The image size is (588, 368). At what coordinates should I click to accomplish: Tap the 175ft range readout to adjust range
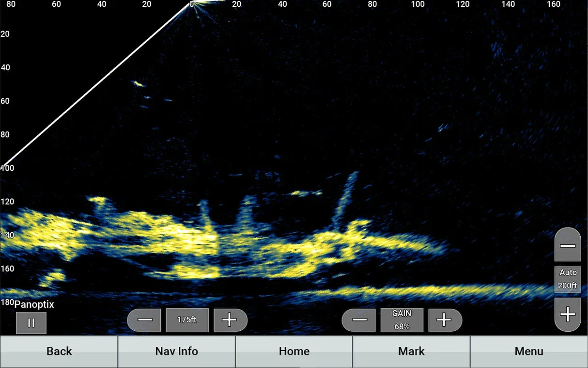click(187, 320)
